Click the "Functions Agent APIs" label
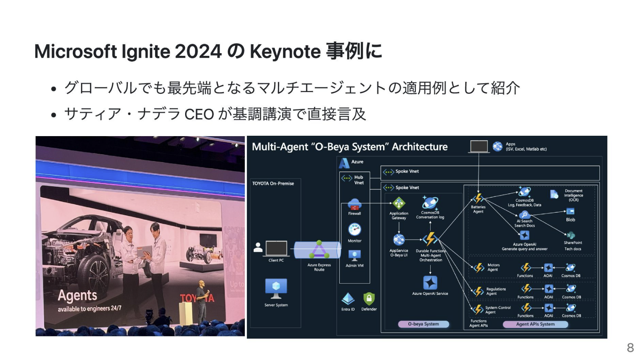644x359 pixels. point(478,323)
